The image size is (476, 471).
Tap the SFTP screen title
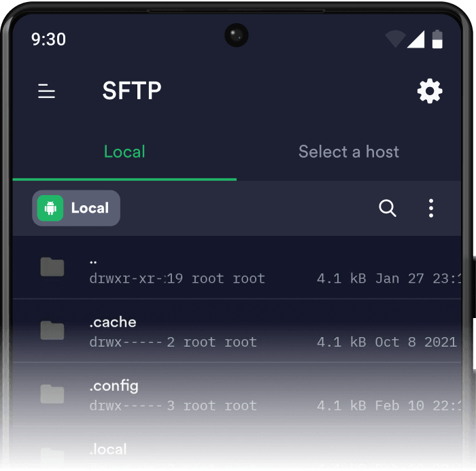pyautogui.click(x=132, y=91)
